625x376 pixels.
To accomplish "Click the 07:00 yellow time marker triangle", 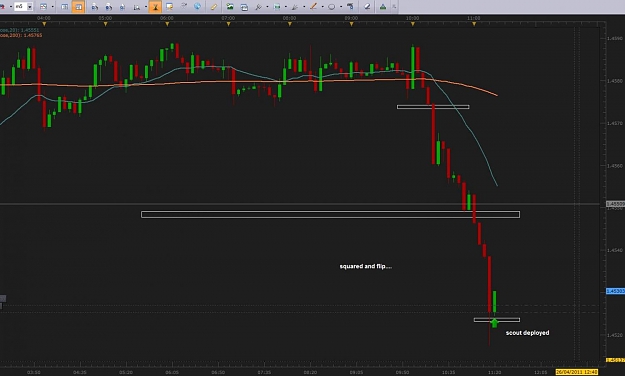I will coord(228,24).
